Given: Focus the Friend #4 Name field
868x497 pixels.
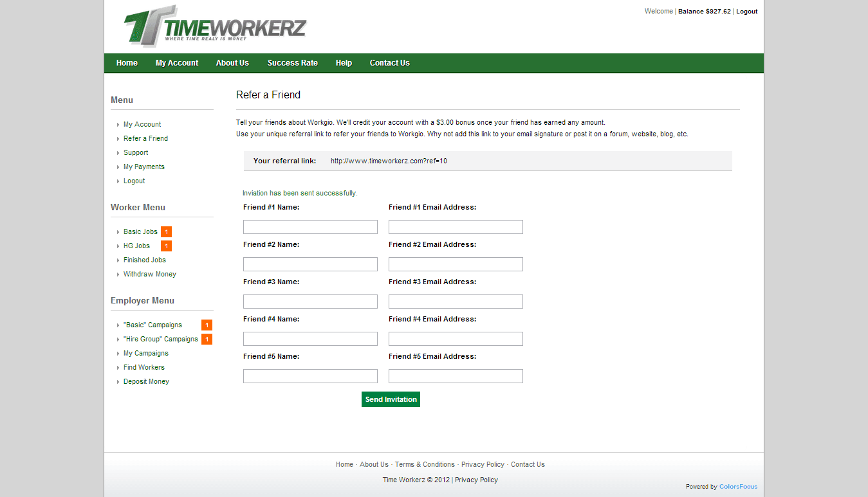Looking at the screenshot, I should coord(310,339).
